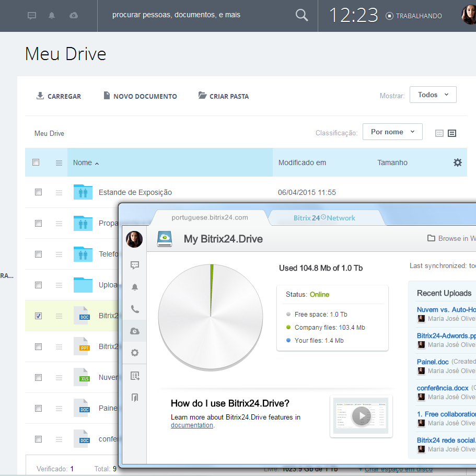This screenshot has height=476, width=476.
Task: Click the Drive cloud icon in top bar
Action: point(73,15)
